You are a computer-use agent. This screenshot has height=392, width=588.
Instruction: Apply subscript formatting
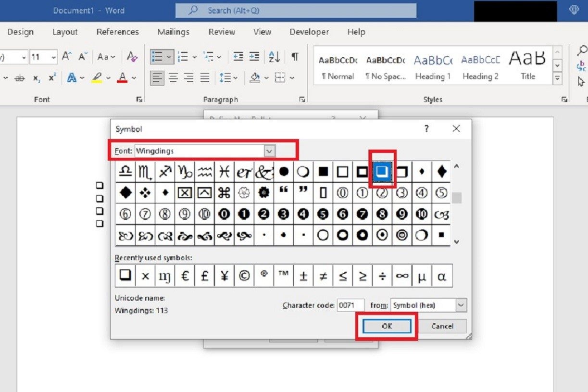point(35,77)
